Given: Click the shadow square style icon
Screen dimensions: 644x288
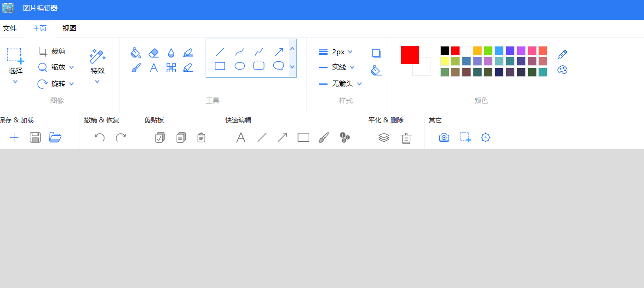Looking at the screenshot, I should click(x=376, y=53).
